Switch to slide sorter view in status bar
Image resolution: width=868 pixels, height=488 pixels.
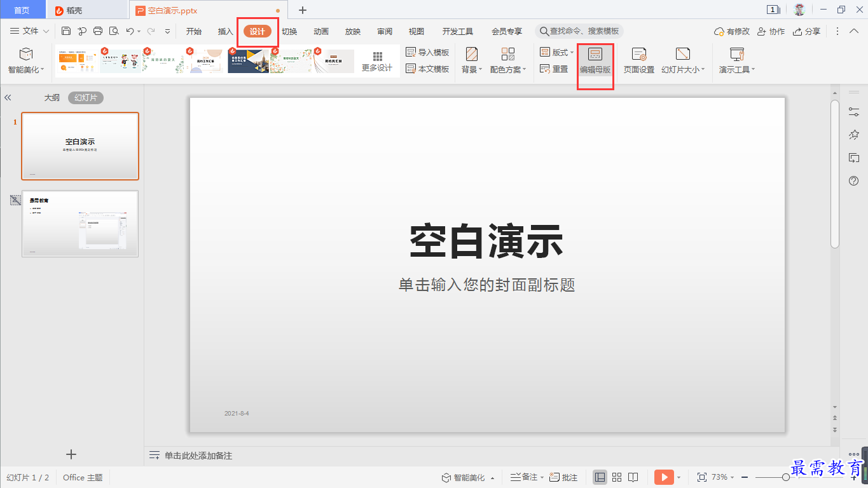(617, 477)
